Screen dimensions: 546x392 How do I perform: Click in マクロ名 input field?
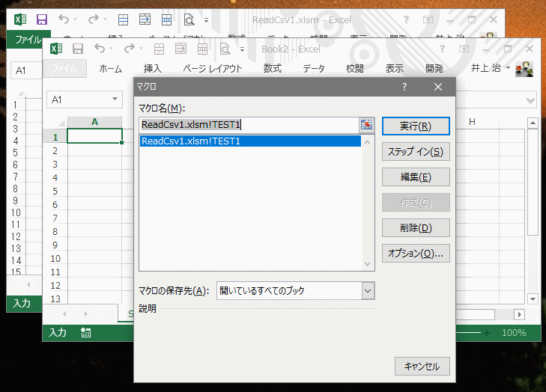[249, 125]
